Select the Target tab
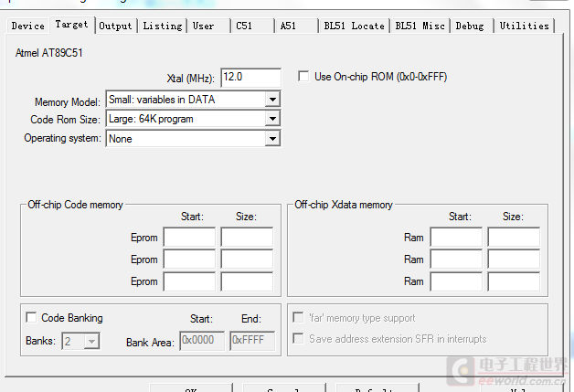This screenshot has height=392, width=574. (x=71, y=25)
